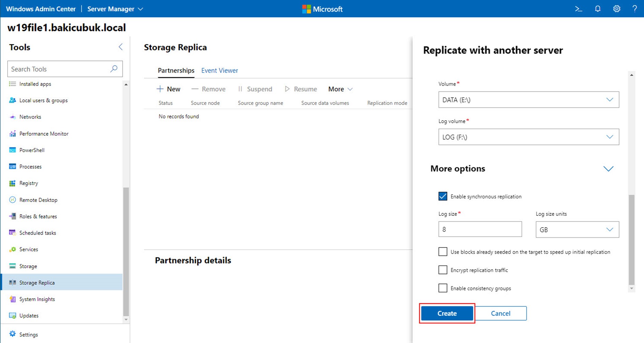Open the Log volume LOG (F:\) dropdown

pos(528,137)
